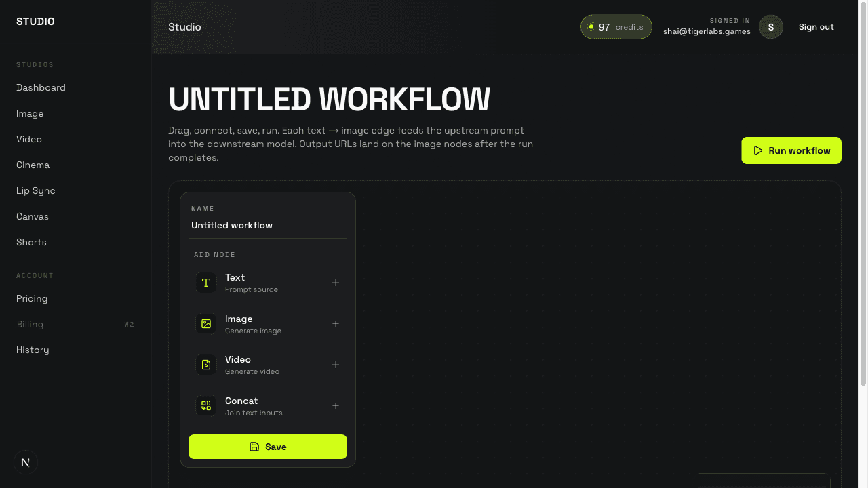Click the Text node T icon
Viewport: 868px width, 488px height.
(206, 283)
